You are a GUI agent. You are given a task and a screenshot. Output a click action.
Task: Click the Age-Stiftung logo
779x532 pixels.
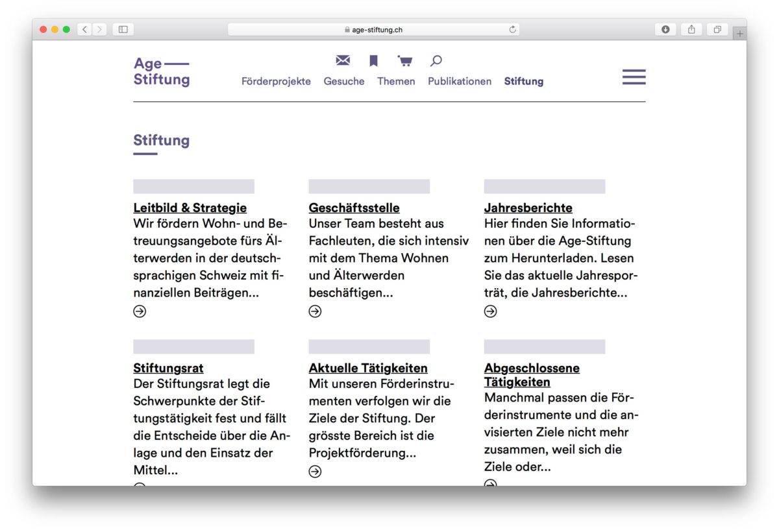pos(162,71)
